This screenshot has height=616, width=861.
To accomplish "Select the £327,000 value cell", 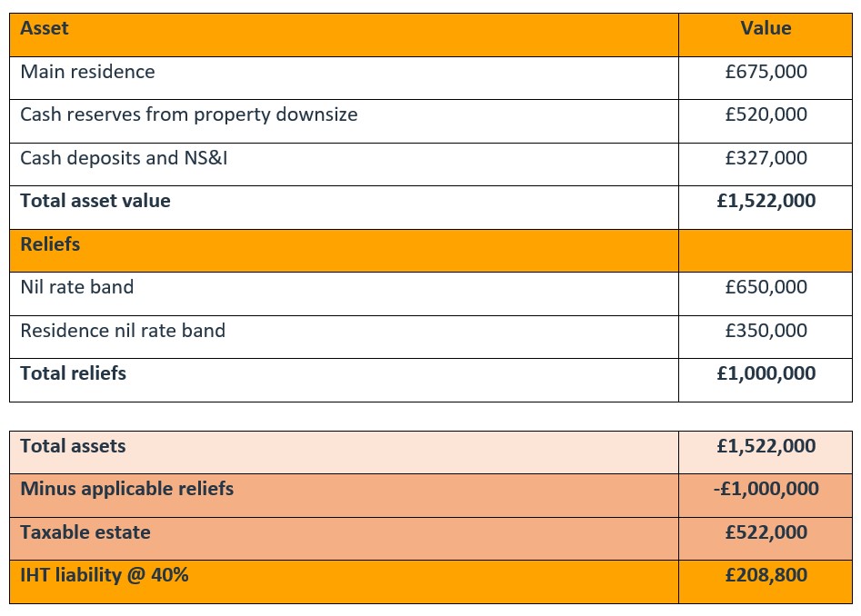I will [x=766, y=158].
